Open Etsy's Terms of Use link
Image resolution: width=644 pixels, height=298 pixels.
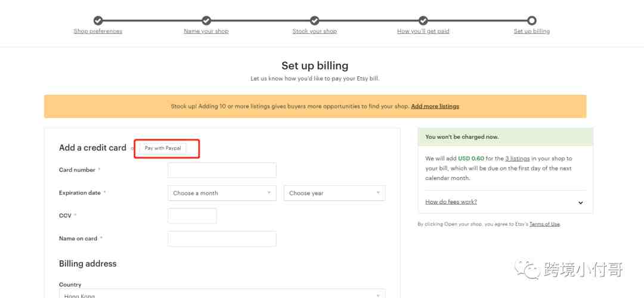click(x=544, y=224)
